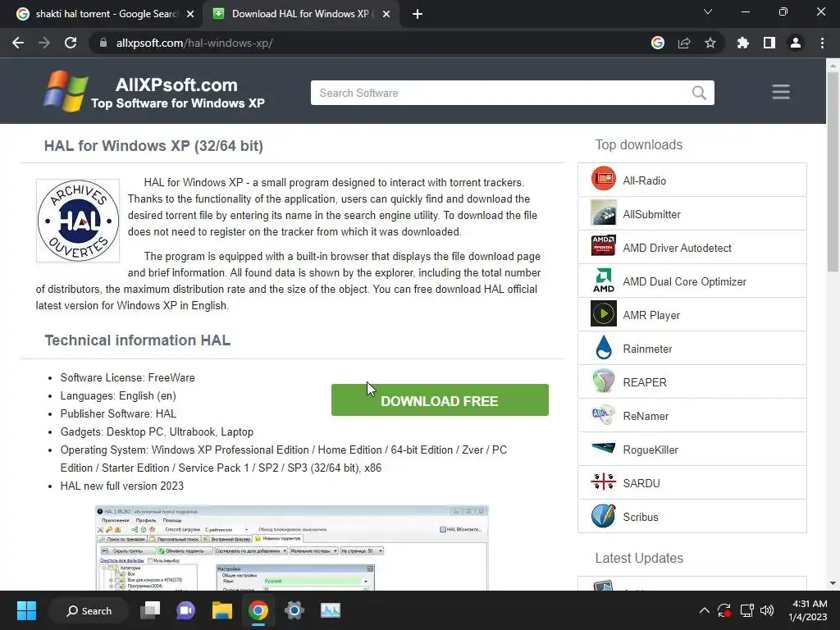840x630 pixels.
Task: Click the AMD Dual Core Optimizer icon
Action: (603, 281)
